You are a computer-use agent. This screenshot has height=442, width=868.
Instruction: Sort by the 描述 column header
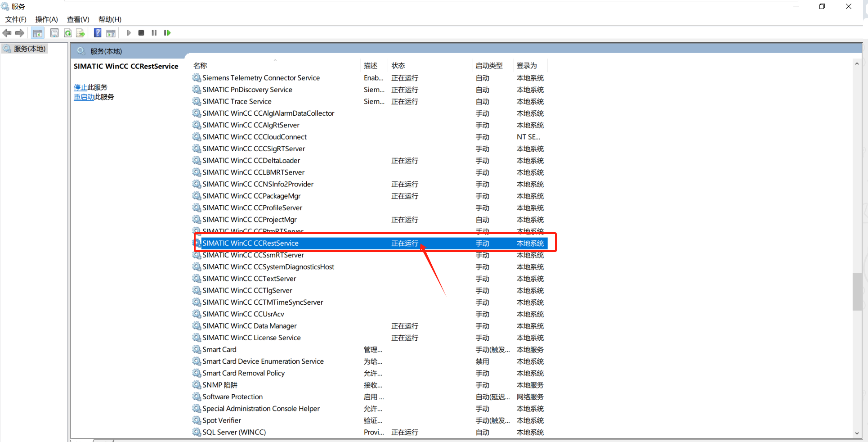click(374, 66)
